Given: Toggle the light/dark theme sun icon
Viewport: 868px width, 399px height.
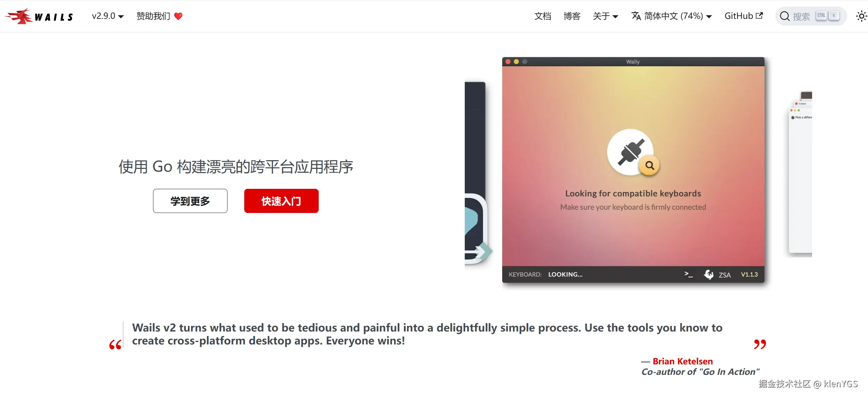Looking at the screenshot, I should click(861, 16).
